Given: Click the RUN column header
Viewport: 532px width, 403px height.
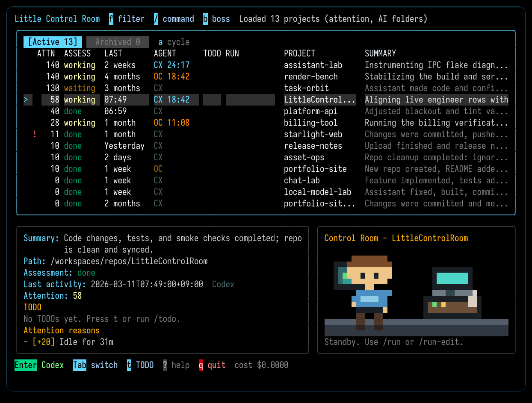Looking at the screenshot, I should pos(232,53).
